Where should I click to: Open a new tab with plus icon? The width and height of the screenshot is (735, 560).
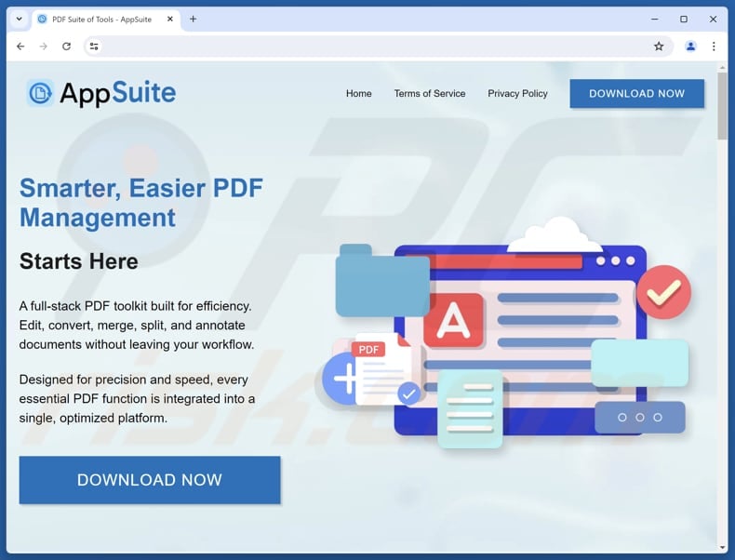point(194,20)
